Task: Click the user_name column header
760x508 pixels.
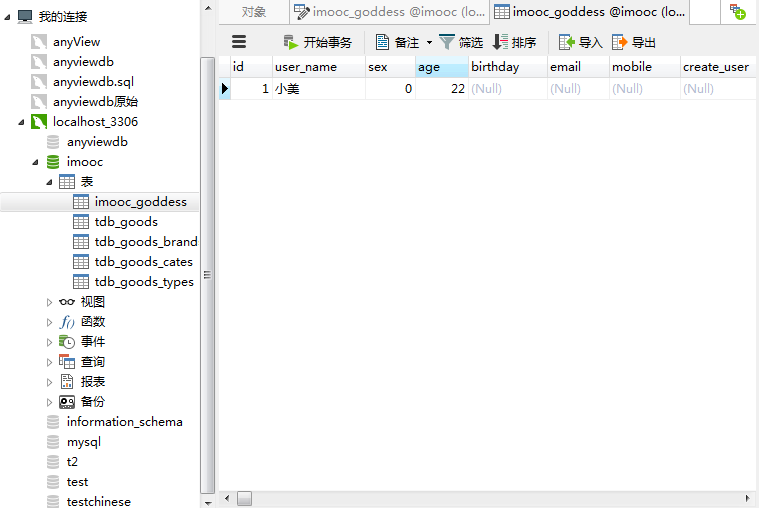Action: pos(318,67)
